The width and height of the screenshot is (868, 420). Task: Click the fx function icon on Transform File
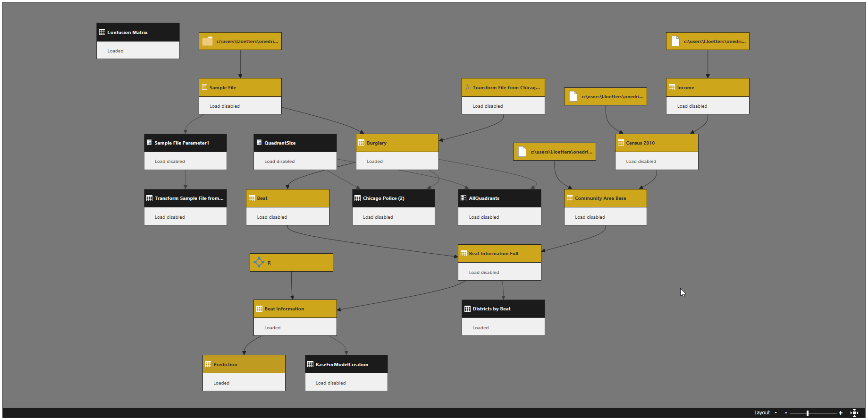[x=468, y=87]
